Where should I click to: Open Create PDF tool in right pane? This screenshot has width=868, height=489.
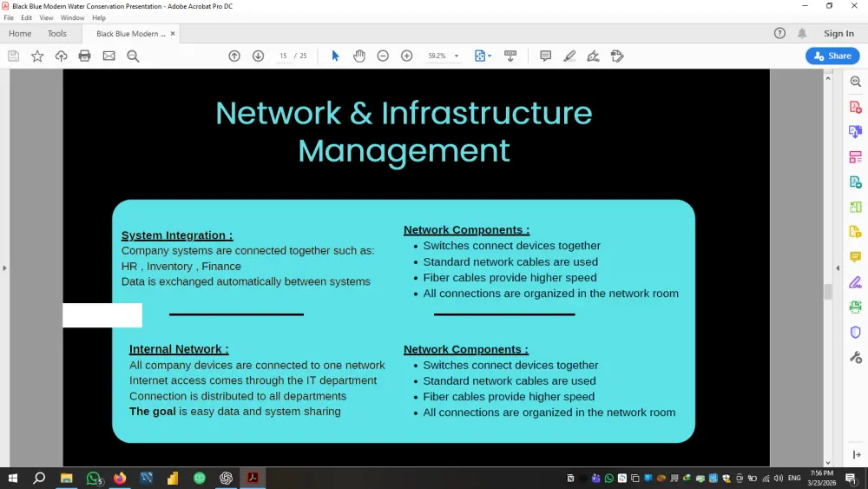coord(855,107)
